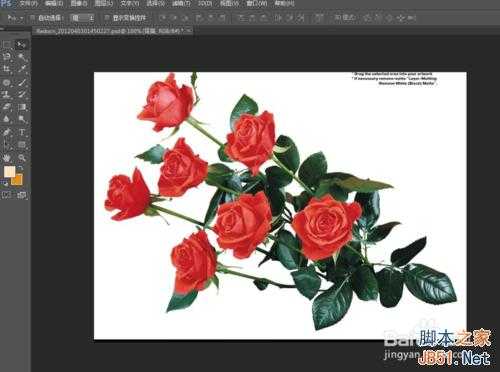Image resolution: width=500 pixels, height=372 pixels.
Task: Select the Brush tool
Action: pyautogui.click(x=22, y=82)
